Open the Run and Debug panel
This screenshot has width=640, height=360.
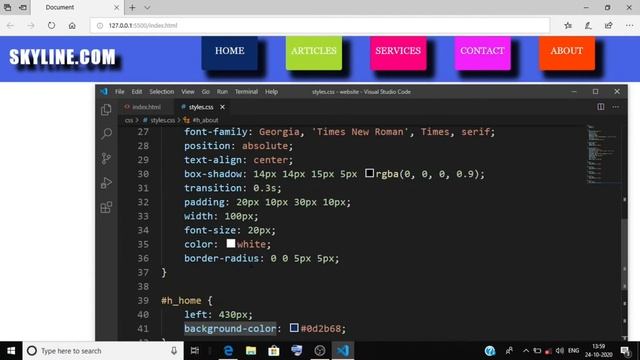tap(106, 183)
